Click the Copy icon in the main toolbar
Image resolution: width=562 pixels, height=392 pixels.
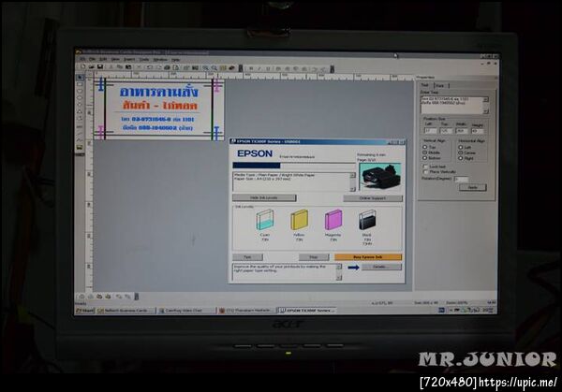point(119,67)
